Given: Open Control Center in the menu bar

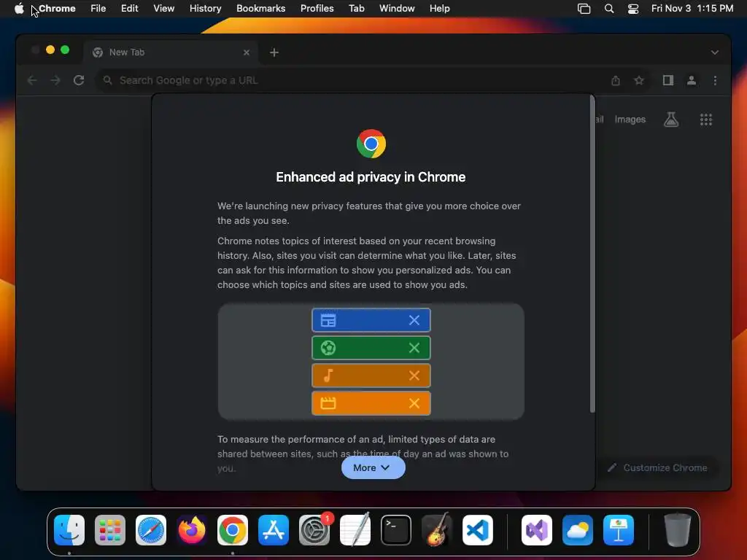Looking at the screenshot, I should pyautogui.click(x=633, y=9).
